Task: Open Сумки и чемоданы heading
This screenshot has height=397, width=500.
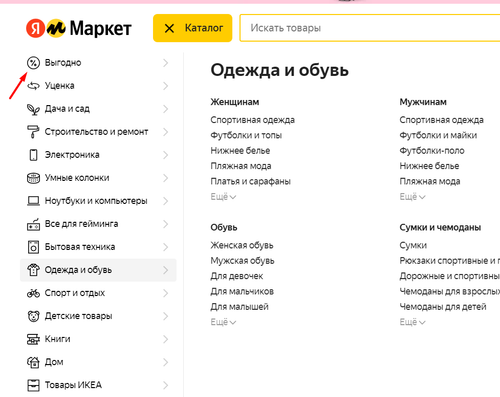Action: tap(440, 227)
